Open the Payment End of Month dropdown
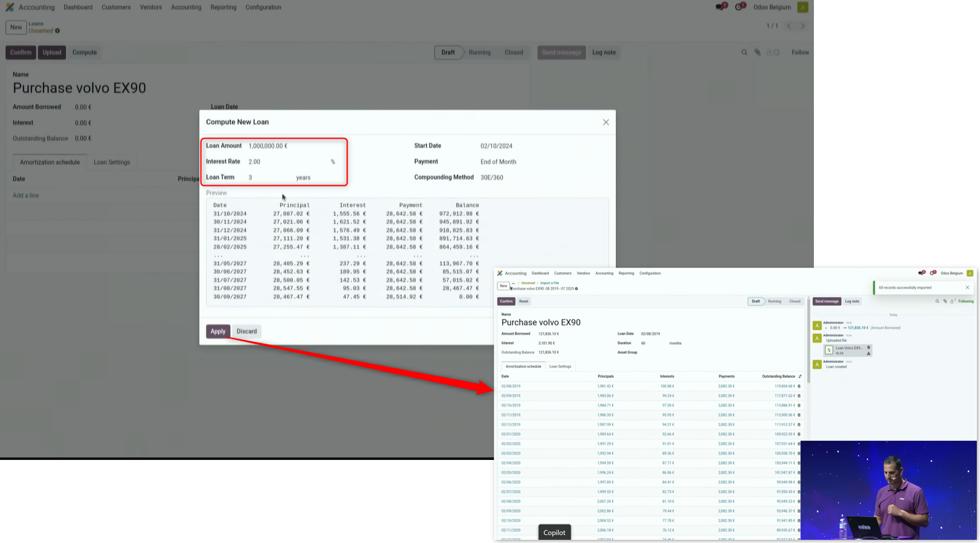980x543 pixels. (x=498, y=162)
